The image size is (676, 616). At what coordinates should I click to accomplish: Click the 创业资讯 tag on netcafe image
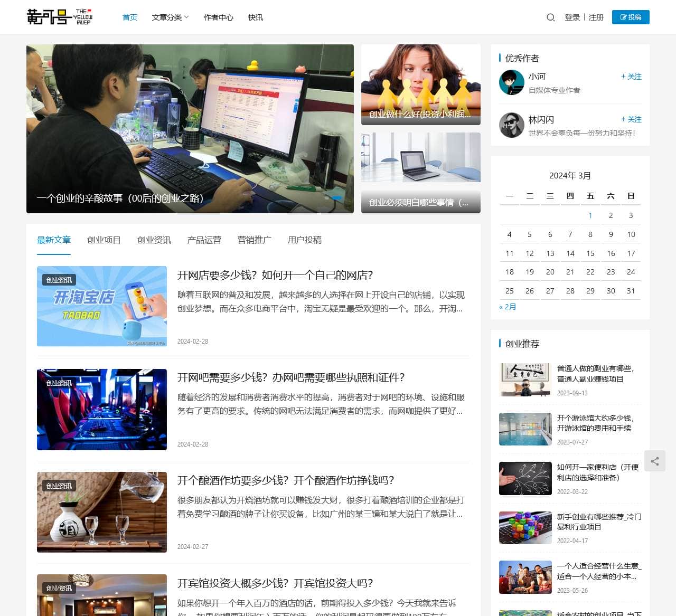(59, 383)
